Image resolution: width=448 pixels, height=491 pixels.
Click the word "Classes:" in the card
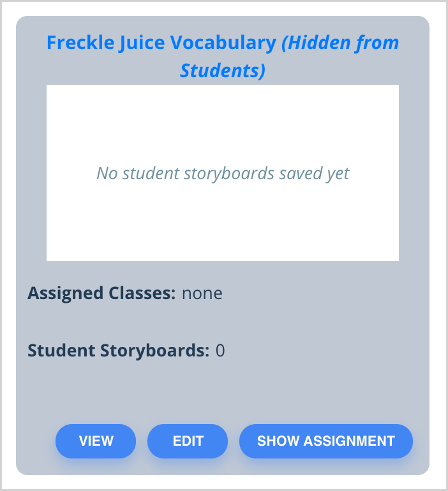[x=142, y=293]
